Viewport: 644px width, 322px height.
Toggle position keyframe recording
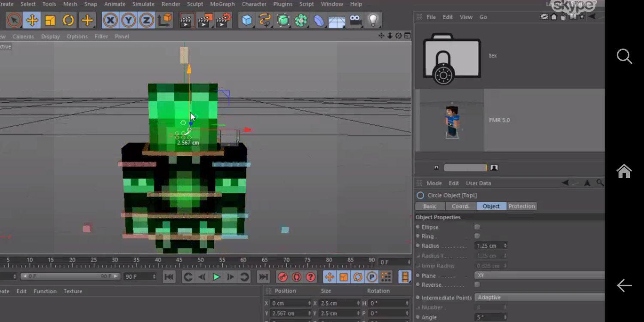point(329,277)
